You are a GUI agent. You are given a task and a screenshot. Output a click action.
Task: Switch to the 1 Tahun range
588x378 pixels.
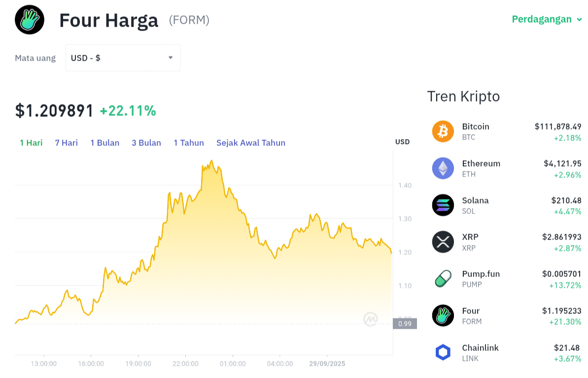pos(189,143)
